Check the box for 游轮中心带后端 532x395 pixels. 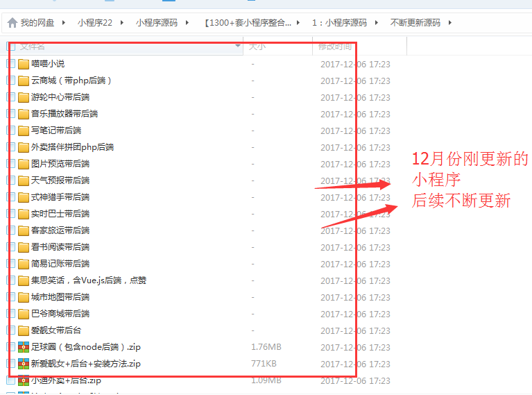pos(11,96)
